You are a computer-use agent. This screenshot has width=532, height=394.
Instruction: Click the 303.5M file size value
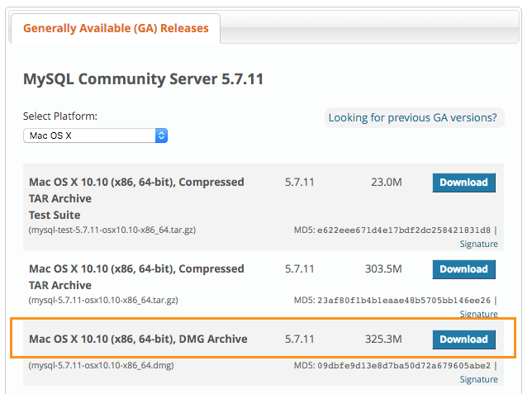tap(383, 269)
